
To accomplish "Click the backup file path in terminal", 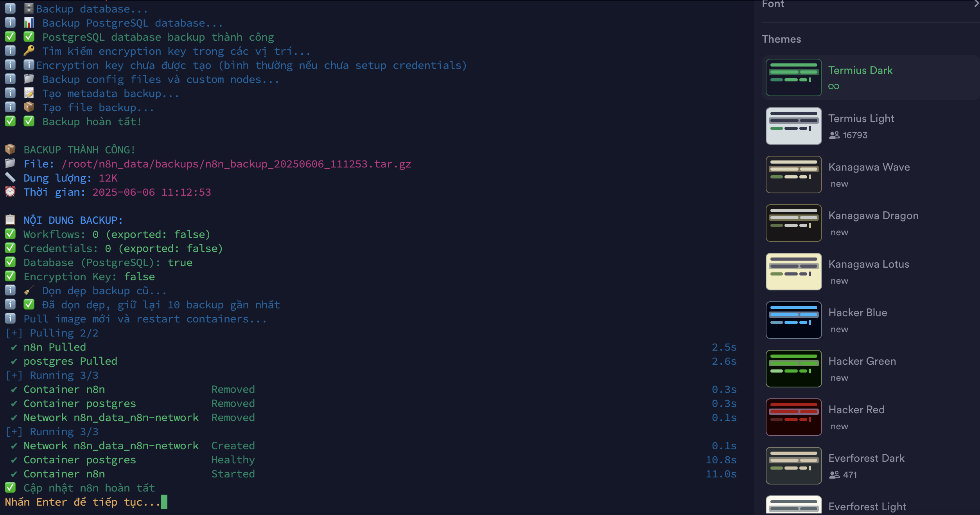I will (237, 164).
